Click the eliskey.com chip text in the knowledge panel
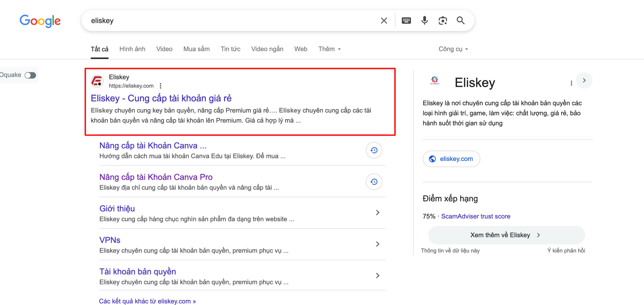 (x=456, y=159)
